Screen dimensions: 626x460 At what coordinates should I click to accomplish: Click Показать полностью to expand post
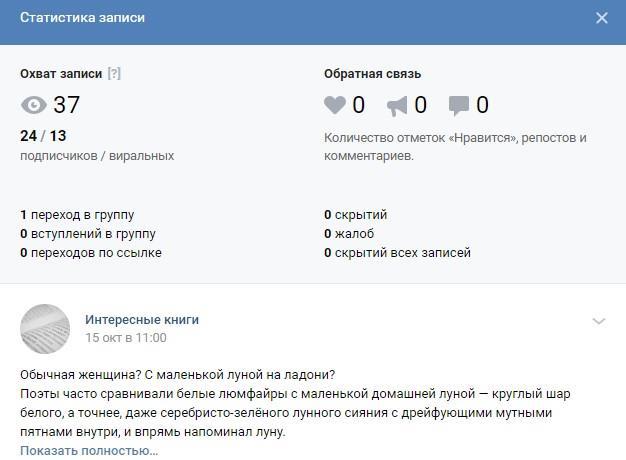coord(89,451)
